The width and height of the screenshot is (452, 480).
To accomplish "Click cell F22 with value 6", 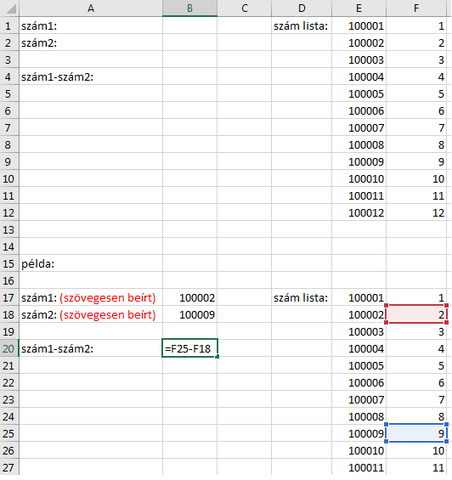I will (416, 383).
